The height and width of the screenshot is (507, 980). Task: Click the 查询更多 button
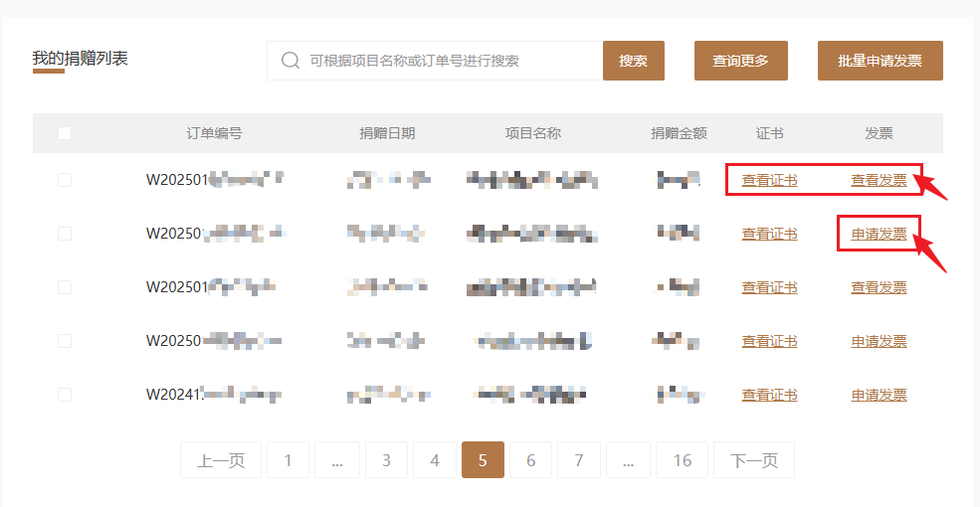pos(740,61)
